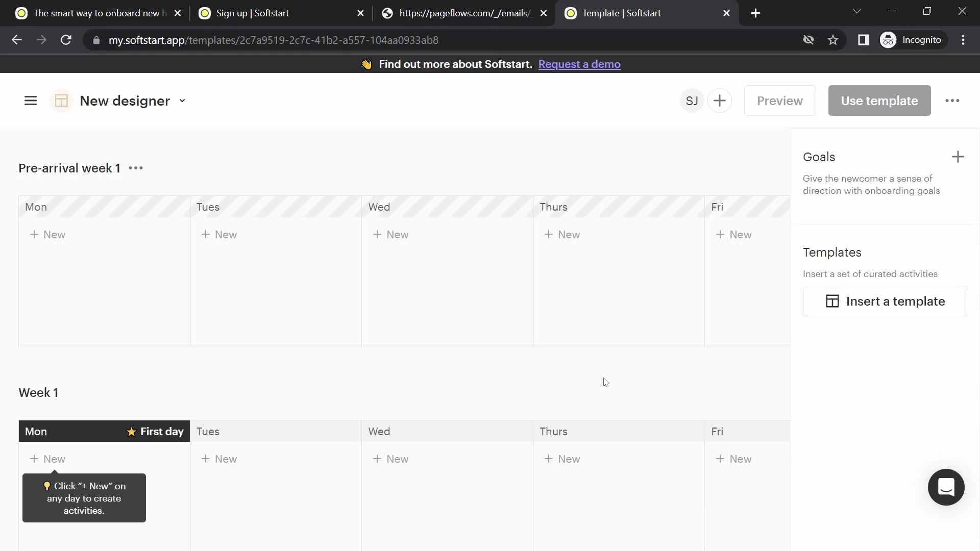
Task: Open the browser side panel
Action: click(863, 40)
